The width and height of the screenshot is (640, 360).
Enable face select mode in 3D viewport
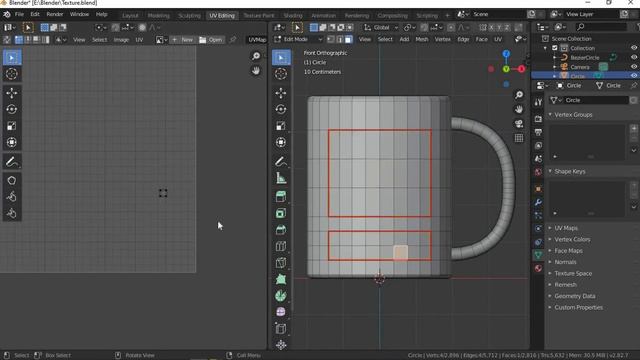tap(348, 40)
